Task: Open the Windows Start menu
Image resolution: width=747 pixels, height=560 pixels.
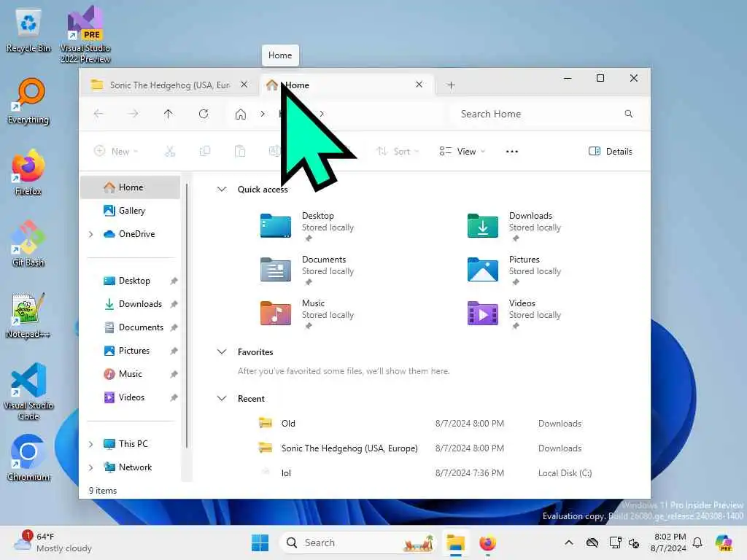Action: [x=260, y=542]
